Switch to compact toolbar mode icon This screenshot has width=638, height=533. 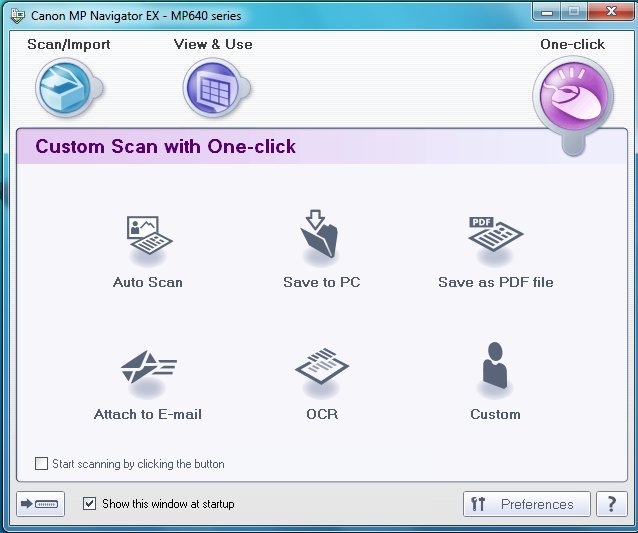41,504
